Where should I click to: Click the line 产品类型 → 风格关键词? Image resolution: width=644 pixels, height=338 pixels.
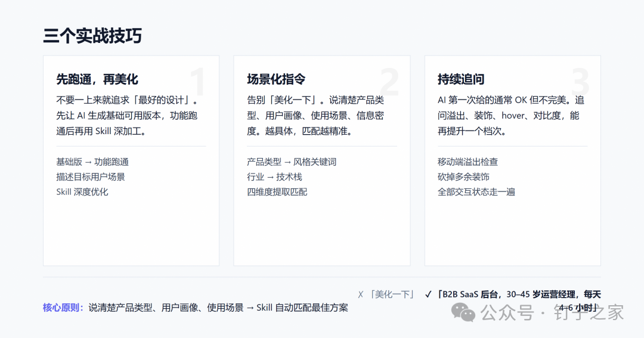tap(292, 162)
